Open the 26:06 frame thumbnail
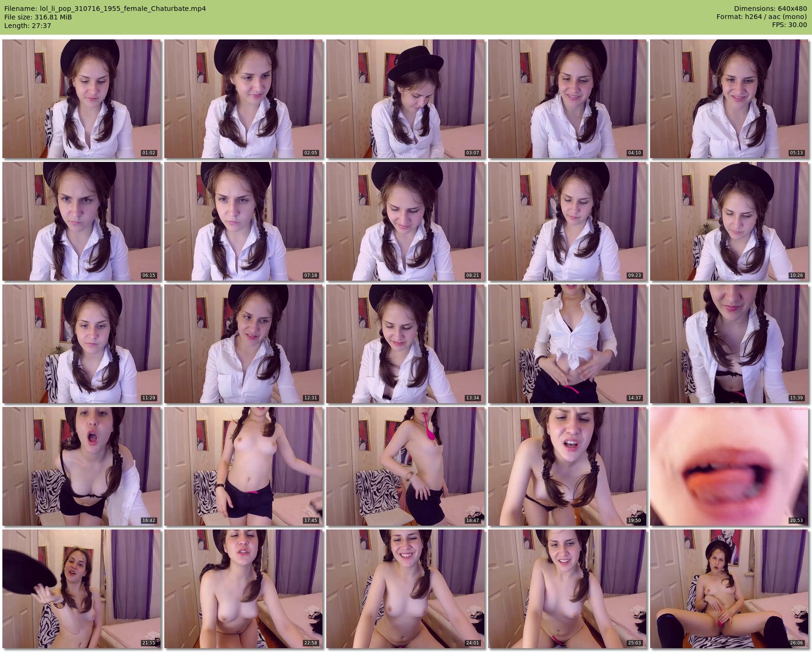812x652 pixels. tap(729, 588)
